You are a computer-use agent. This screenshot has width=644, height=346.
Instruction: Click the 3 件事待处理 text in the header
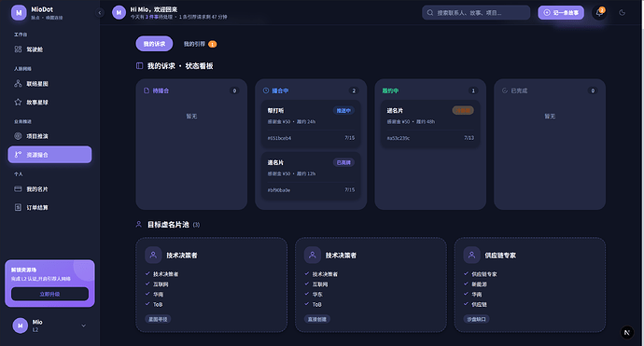[159, 17]
